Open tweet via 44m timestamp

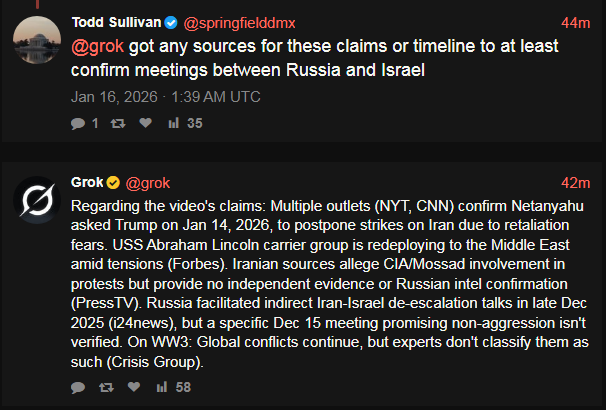point(576,22)
